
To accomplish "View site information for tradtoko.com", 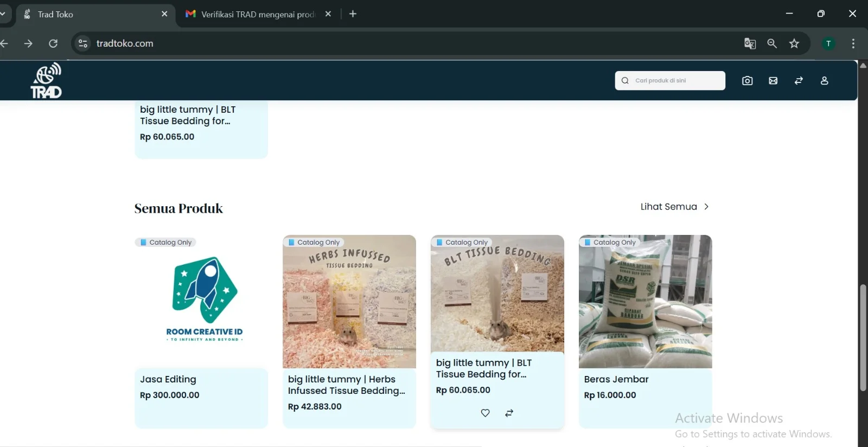I will [x=83, y=43].
